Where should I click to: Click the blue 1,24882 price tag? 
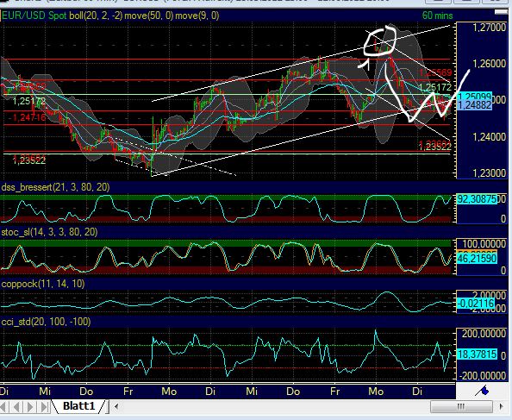(474, 105)
